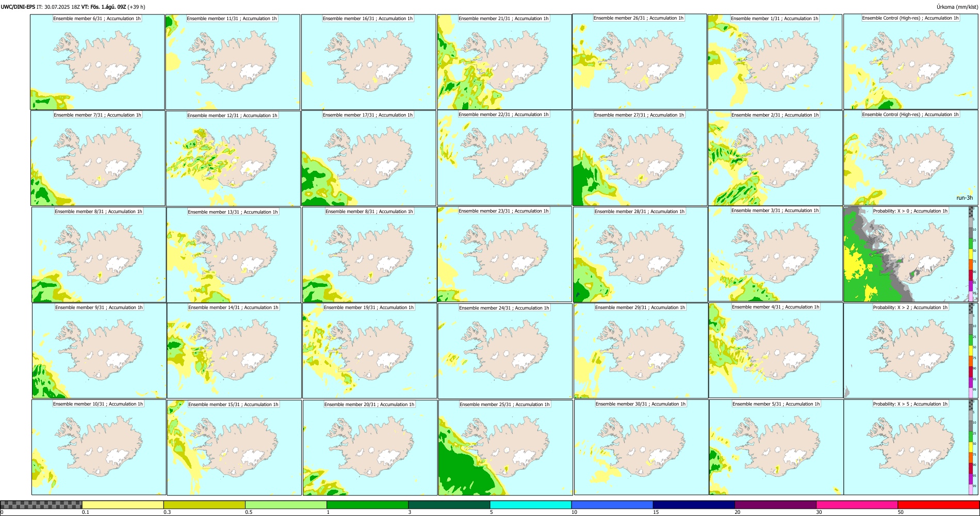Pick the olive 0.3–0.5 legend swatch

pos(204,505)
